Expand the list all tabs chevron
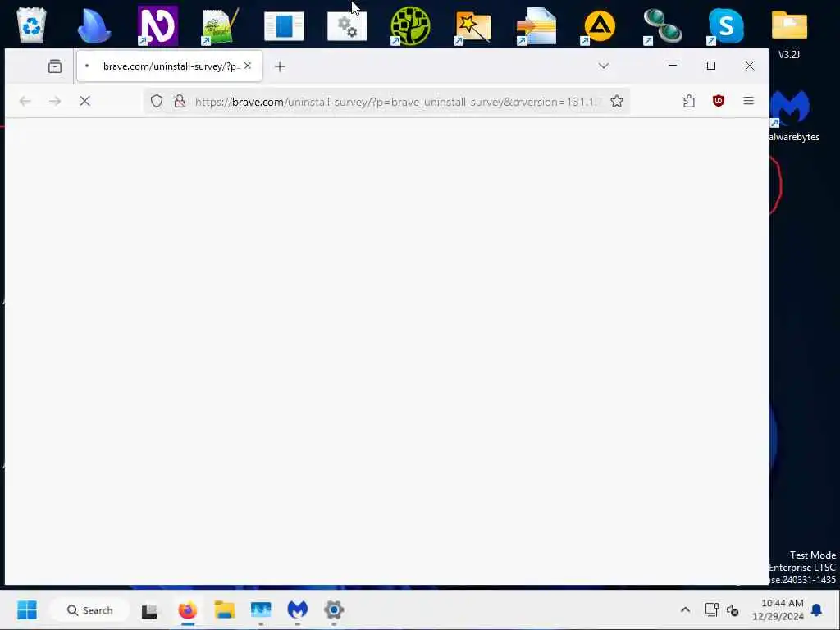This screenshot has width=840, height=630. pyautogui.click(x=604, y=66)
